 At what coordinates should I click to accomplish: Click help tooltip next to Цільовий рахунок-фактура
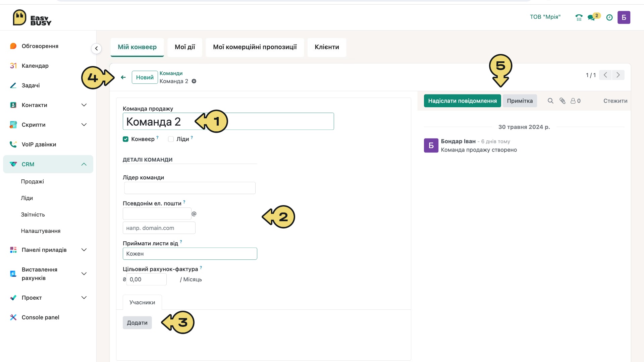coord(201,267)
